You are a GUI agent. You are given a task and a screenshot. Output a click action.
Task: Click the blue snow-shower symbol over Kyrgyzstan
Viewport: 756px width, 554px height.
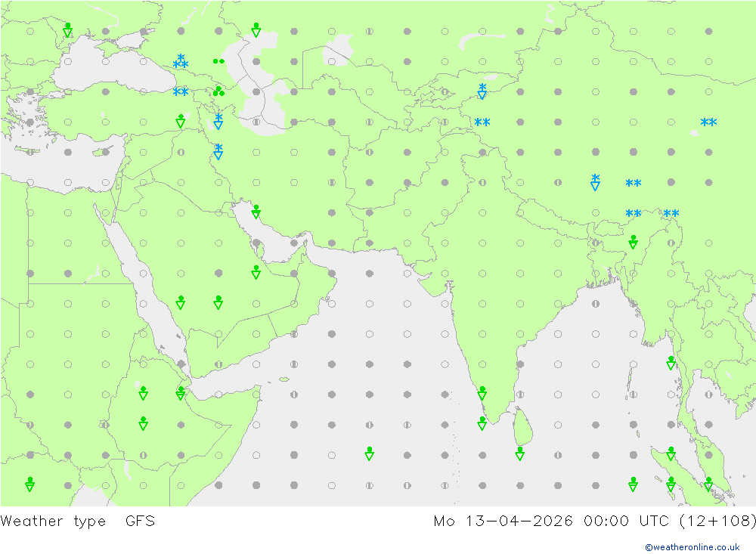click(x=482, y=91)
